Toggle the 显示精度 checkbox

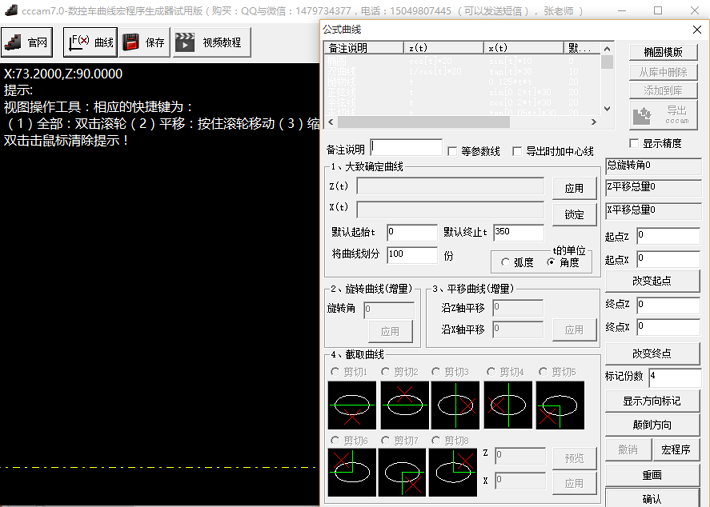pos(634,143)
